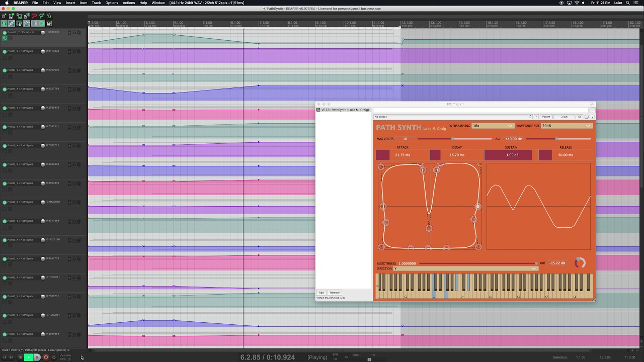Toggle the ripple editing toolbar icon

[x=19, y=23]
